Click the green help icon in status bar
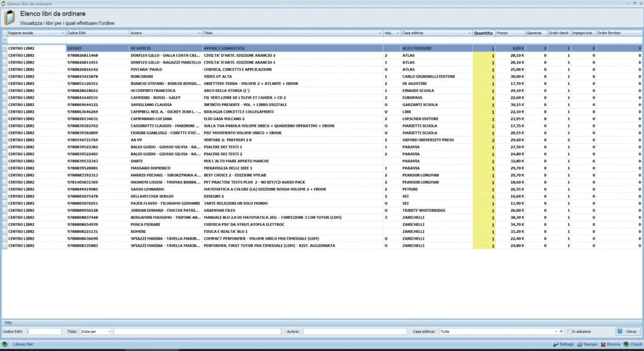The width and height of the screenshot is (644, 351). [x=5, y=344]
